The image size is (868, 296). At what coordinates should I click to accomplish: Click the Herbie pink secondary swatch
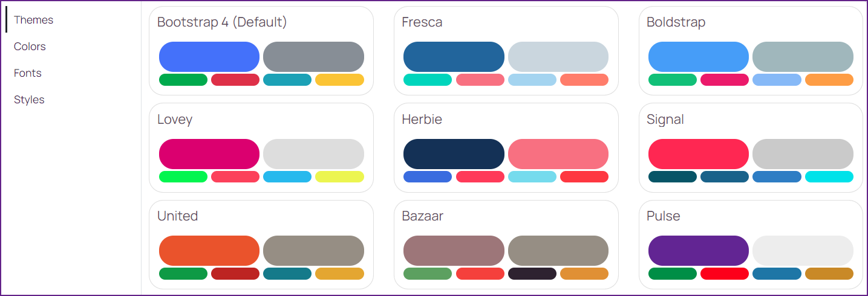click(558, 154)
